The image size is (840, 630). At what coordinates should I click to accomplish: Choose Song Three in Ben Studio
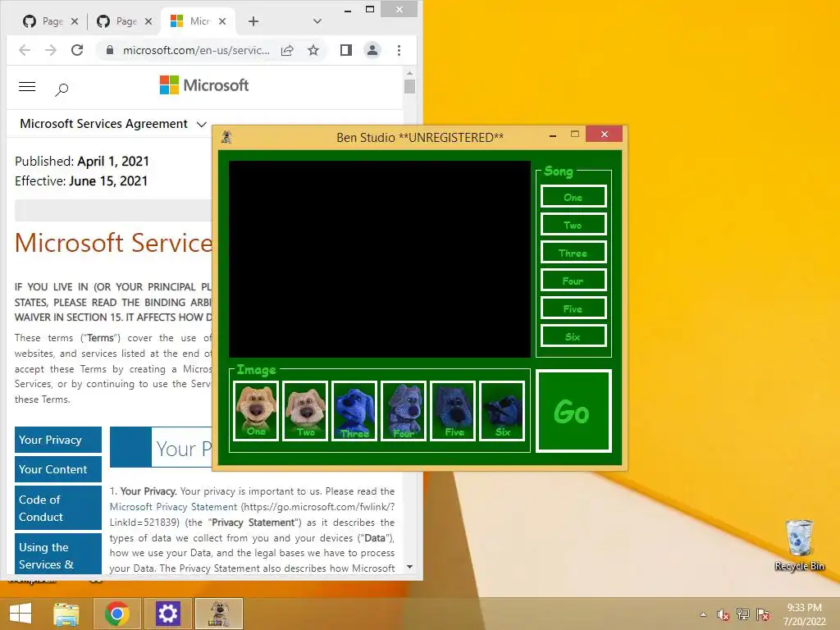coord(573,252)
